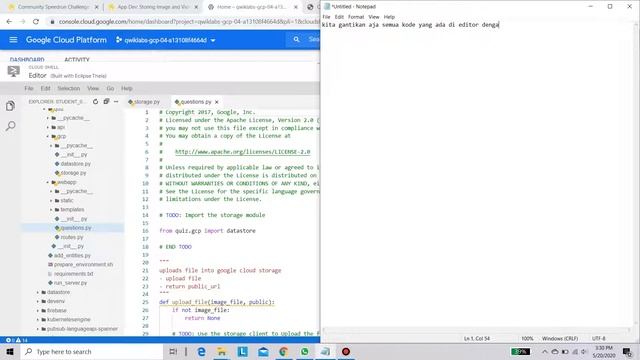Viewport: 640px width, 360px height.
Task: Click the Google Cloud Platform logo
Action: (x=66, y=40)
